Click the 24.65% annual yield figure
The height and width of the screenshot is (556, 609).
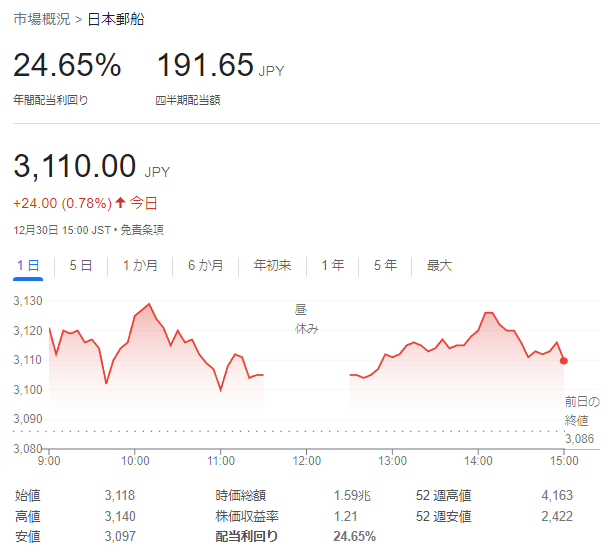(x=67, y=65)
